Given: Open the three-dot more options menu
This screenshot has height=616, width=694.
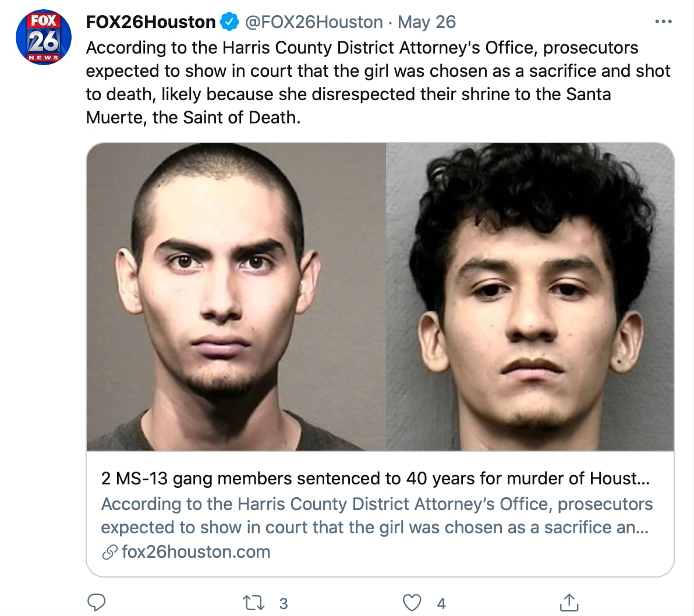Looking at the screenshot, I should pyautogui.click(x=663, y=21).
